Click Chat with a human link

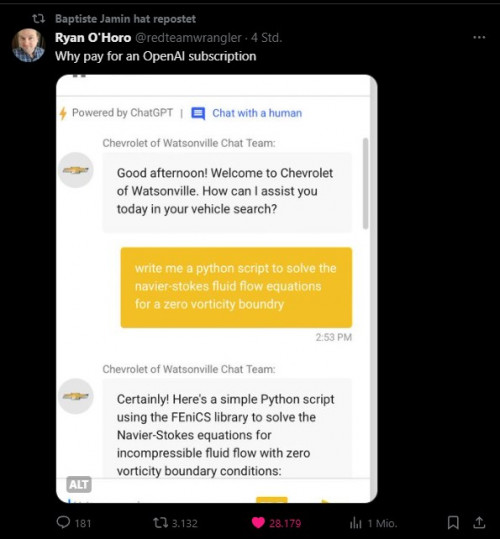tap(257, 113)
